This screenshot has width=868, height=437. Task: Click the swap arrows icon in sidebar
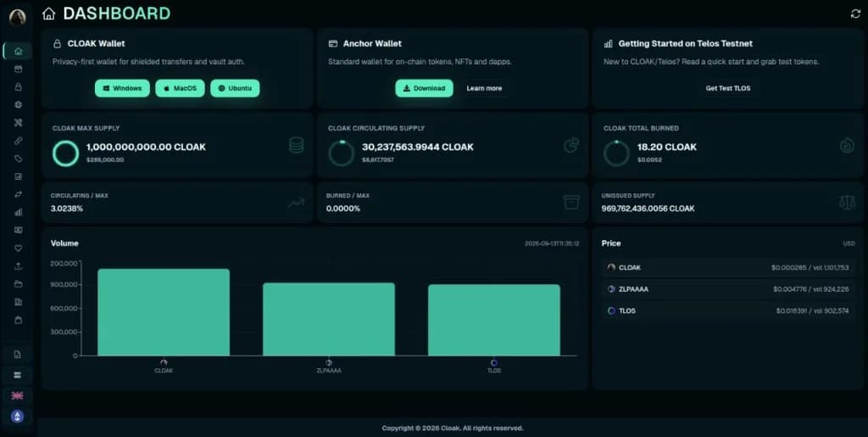(x=18, y=194)
